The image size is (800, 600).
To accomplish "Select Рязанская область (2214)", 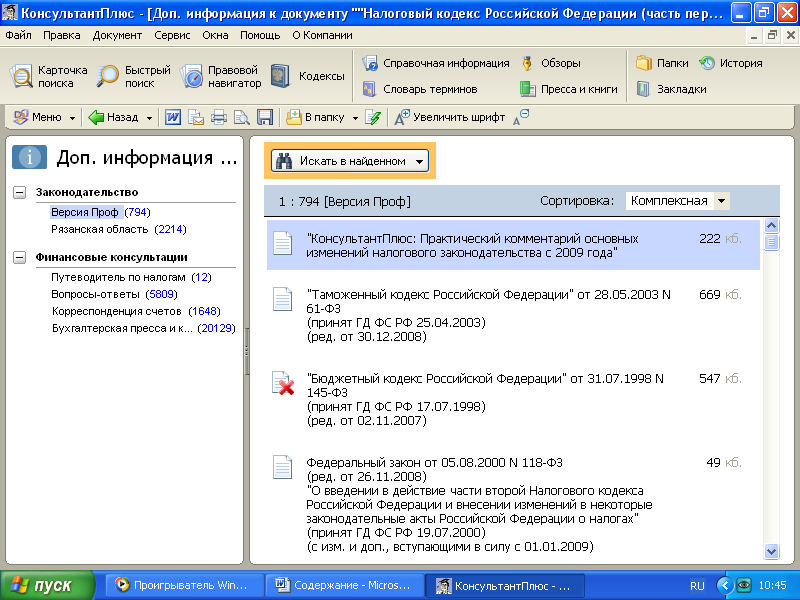I will coord(118,229).
